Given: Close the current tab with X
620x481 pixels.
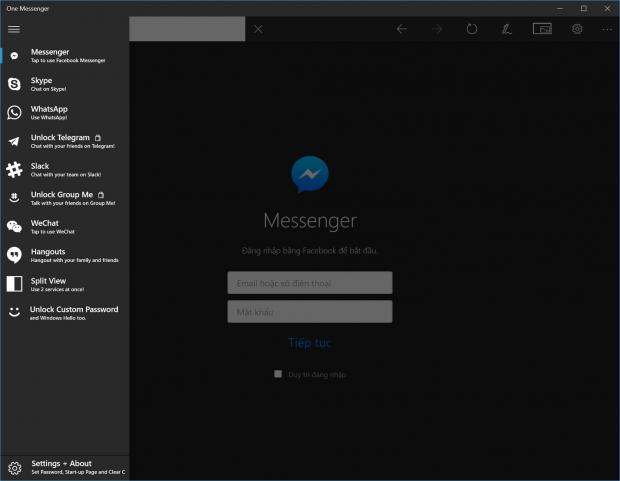Looking at the screenshot, I should (258, 29).
